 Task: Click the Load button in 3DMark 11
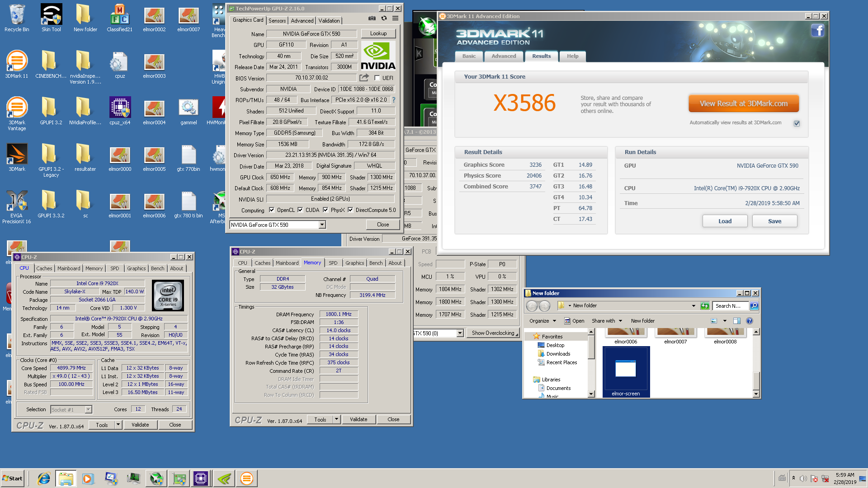point(725,221)
